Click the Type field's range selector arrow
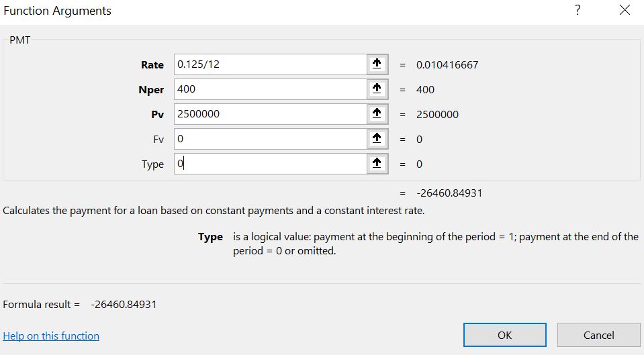Image resolution: width=644 pixels, height=355 pixels. tap(377, 164)
